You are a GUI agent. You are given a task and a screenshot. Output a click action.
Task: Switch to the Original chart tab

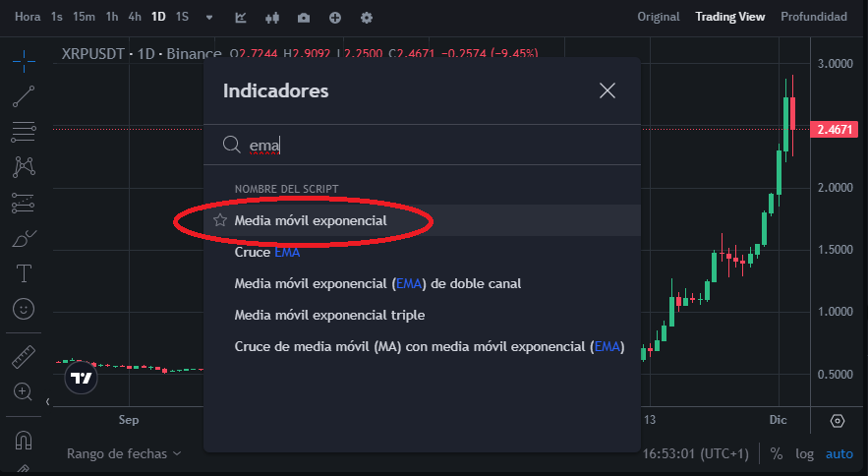659,17
